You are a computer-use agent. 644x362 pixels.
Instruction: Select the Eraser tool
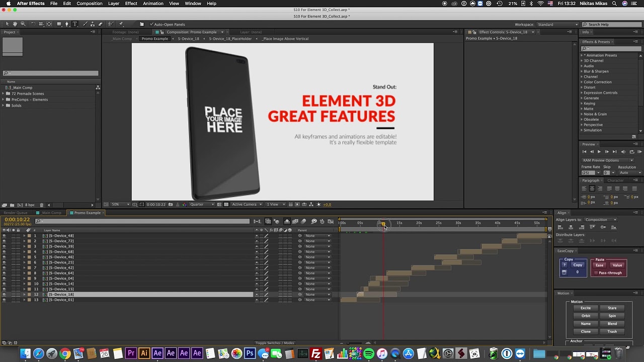100,24
